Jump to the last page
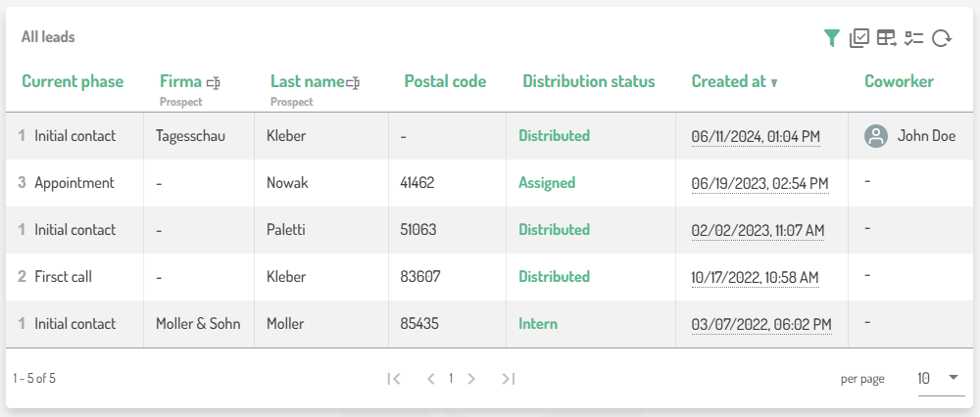Viewport: 980px width, 417px height. tap(508, 379)
